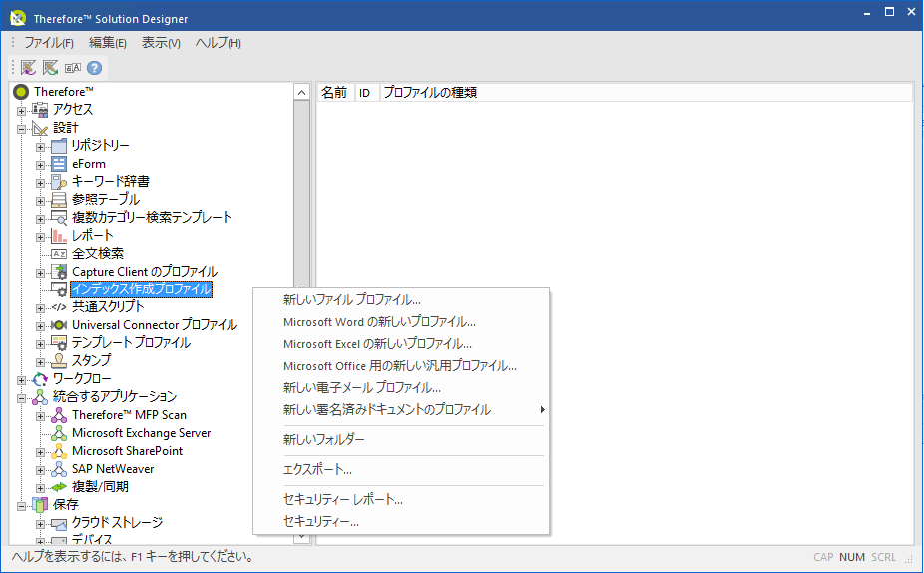The image size is (924, 573).
Task: Click the Capture Client のプロファイル icon
Action: pos(59,272)
